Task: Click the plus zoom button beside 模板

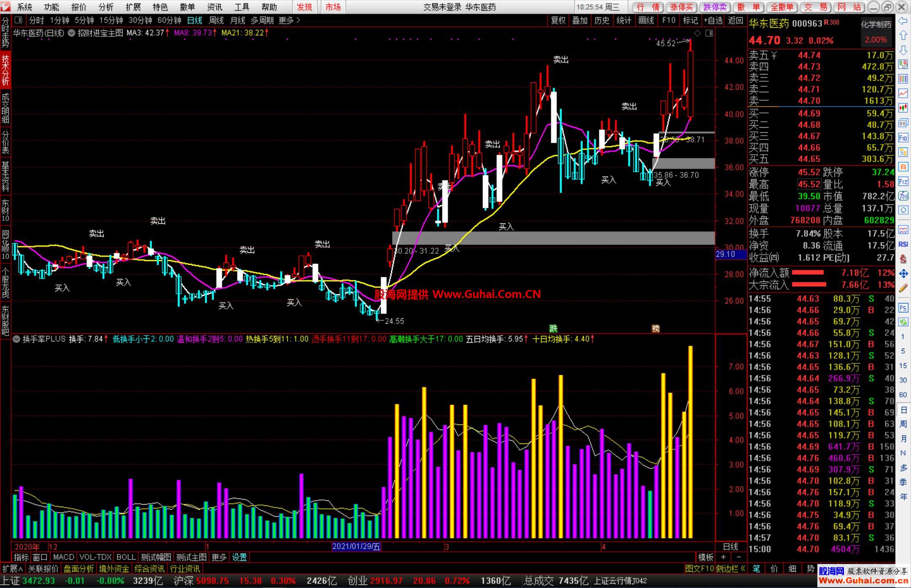Action: pos(723,557)
